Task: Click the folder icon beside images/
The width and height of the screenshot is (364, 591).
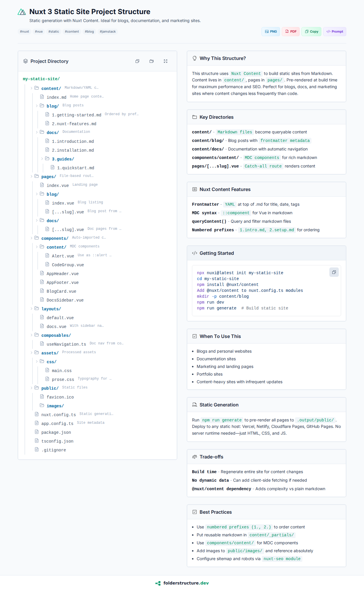Action: tap(42, 406)
